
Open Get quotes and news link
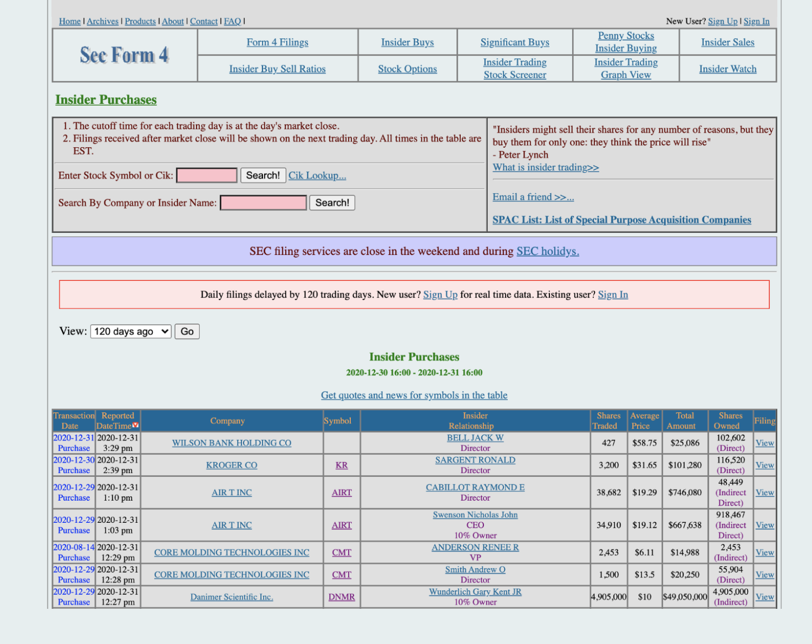pos(414,395)
